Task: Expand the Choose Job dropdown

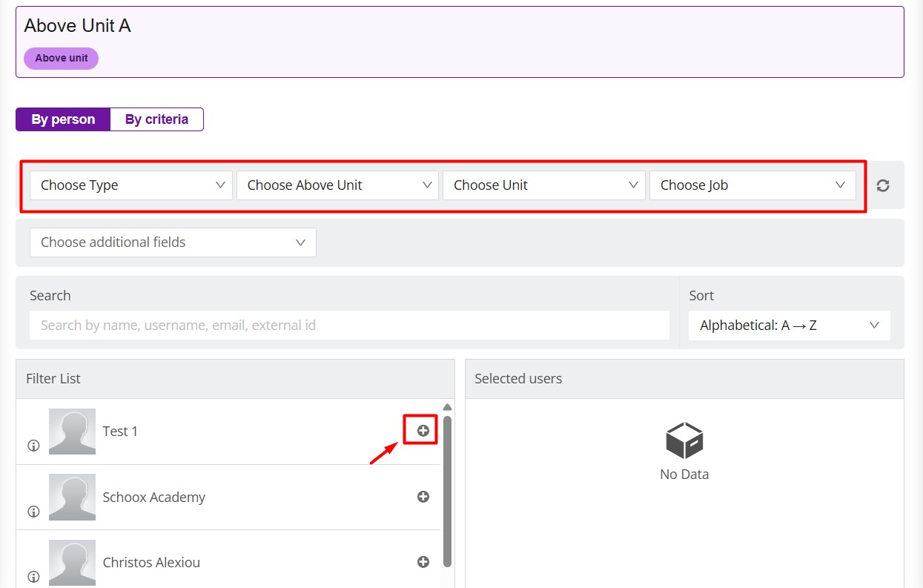Action: coord(752,185)
